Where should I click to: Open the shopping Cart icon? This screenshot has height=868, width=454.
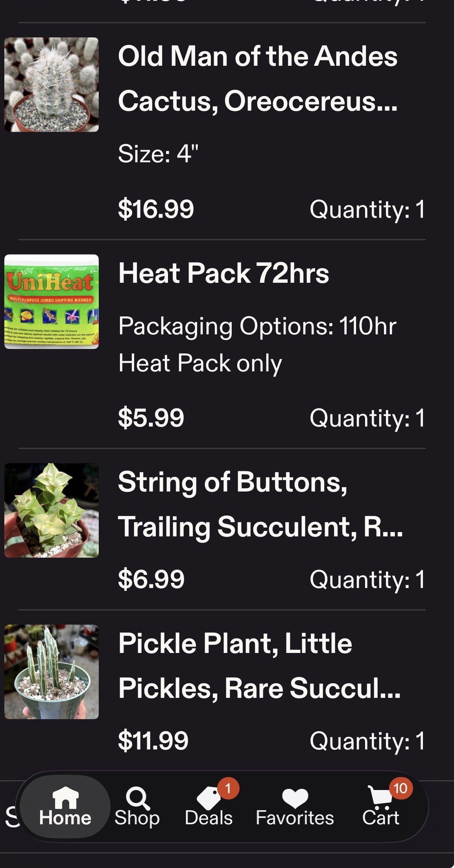[380, 796]
